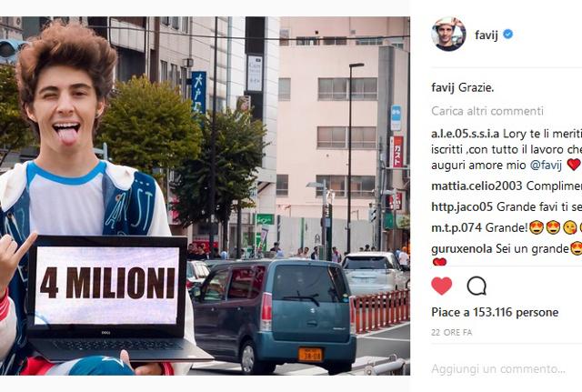Click the comment speech bubble icon
The height and width of the screenshot is (392, 582).
pyautogui.click(x=477, y=286)
